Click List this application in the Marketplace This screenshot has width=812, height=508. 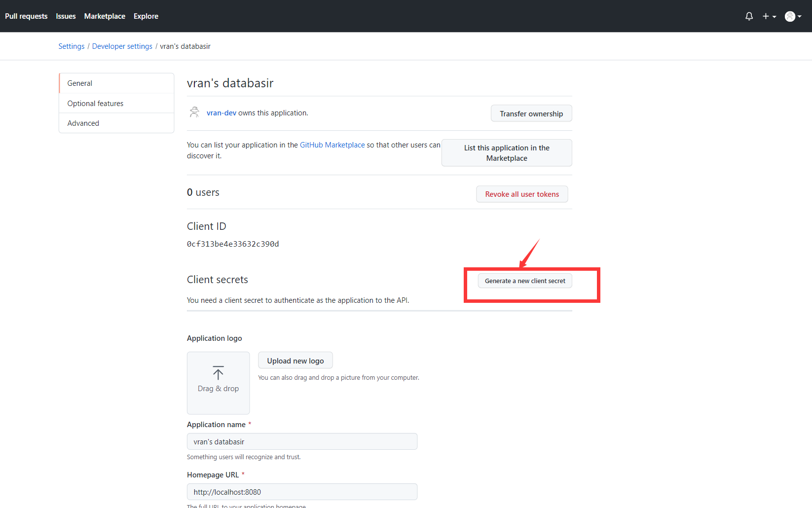coord(506,153)
